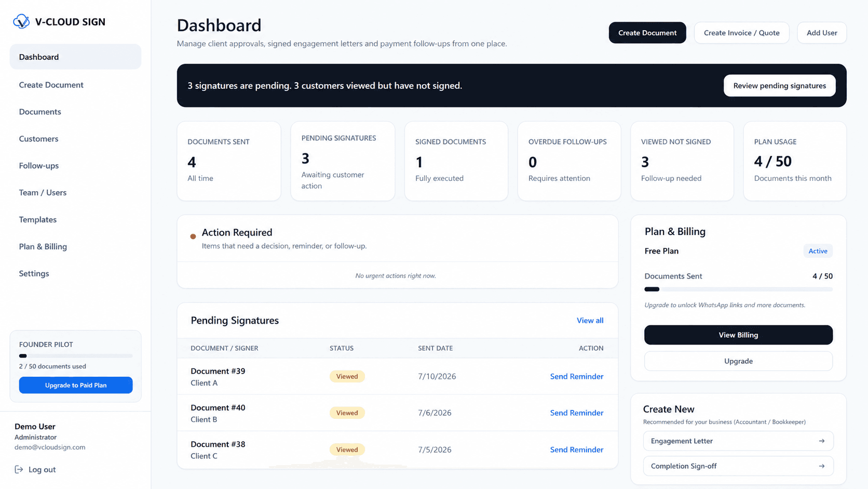Click Viewed status badge for Document #40
This screenshot has height=489, width=868.
click(x=347, y=413)
